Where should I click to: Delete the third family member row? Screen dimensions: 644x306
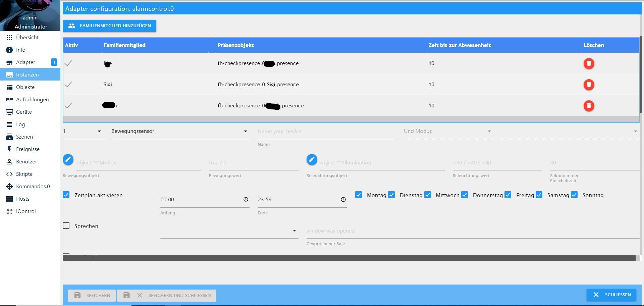pos(589,106)
